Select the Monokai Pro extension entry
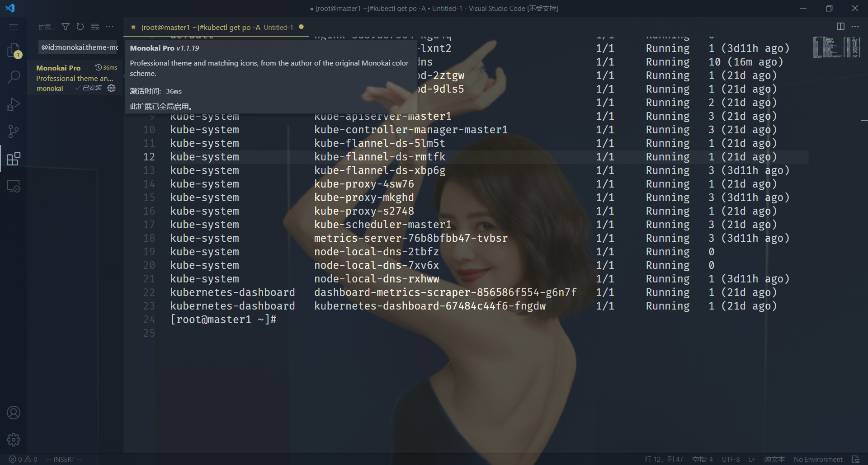The height and width of the screenshot is (465, 868). pos(76,78)
